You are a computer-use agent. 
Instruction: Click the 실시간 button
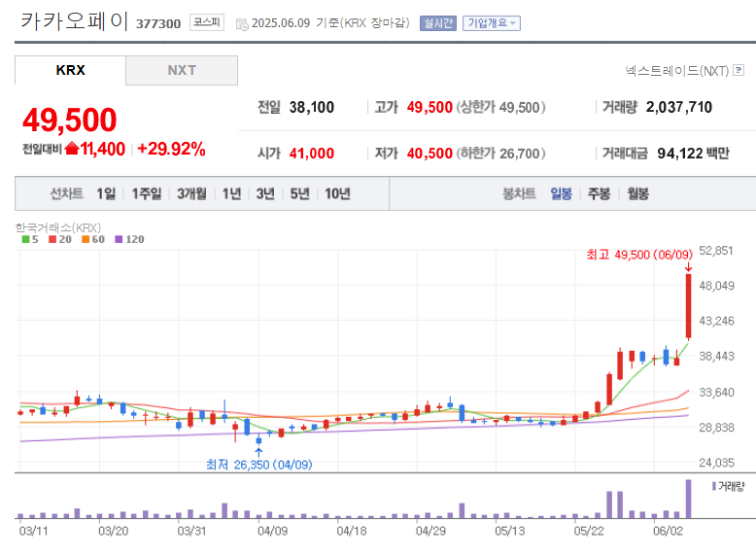(438, 23)
